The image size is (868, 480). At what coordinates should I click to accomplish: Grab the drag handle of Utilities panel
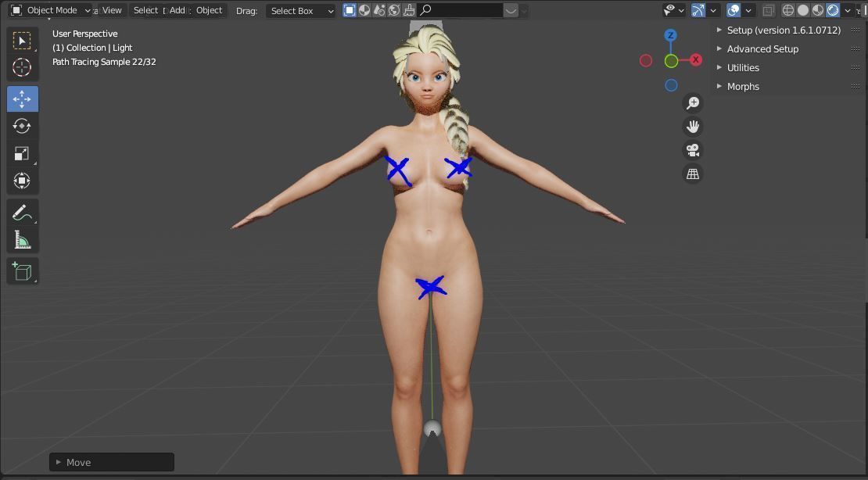point(855,67)
